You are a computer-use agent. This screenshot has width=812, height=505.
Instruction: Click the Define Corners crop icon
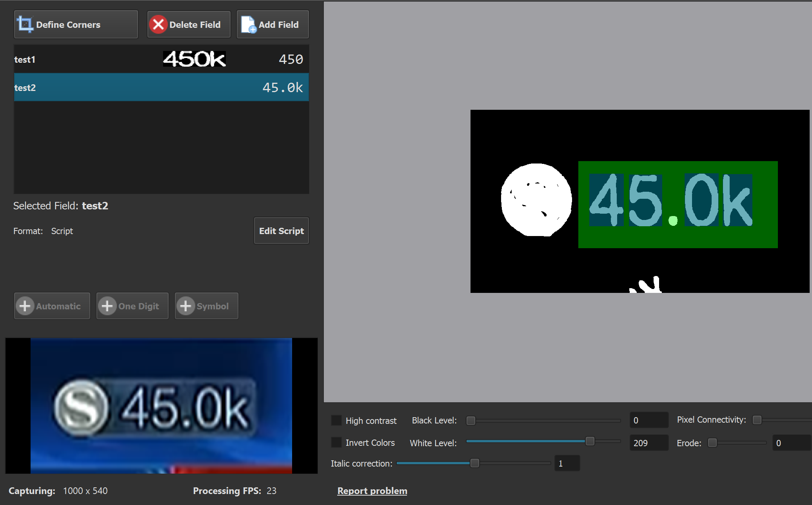(25, 24)
